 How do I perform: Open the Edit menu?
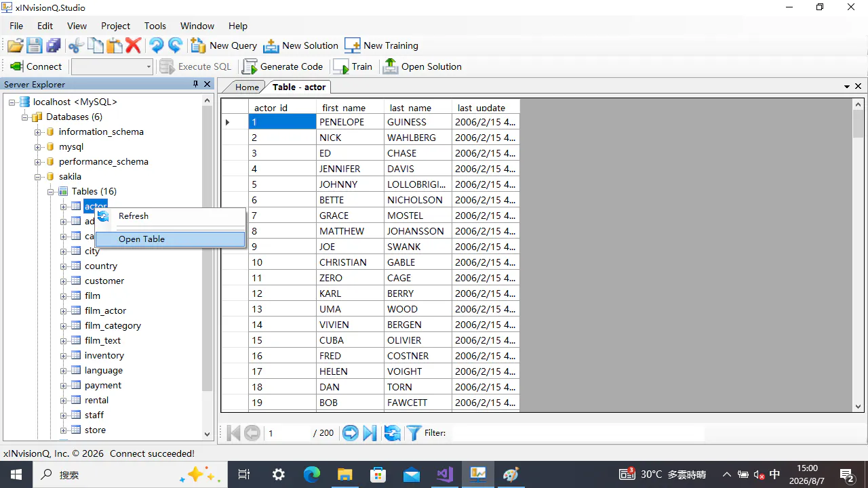pos(45,26)
